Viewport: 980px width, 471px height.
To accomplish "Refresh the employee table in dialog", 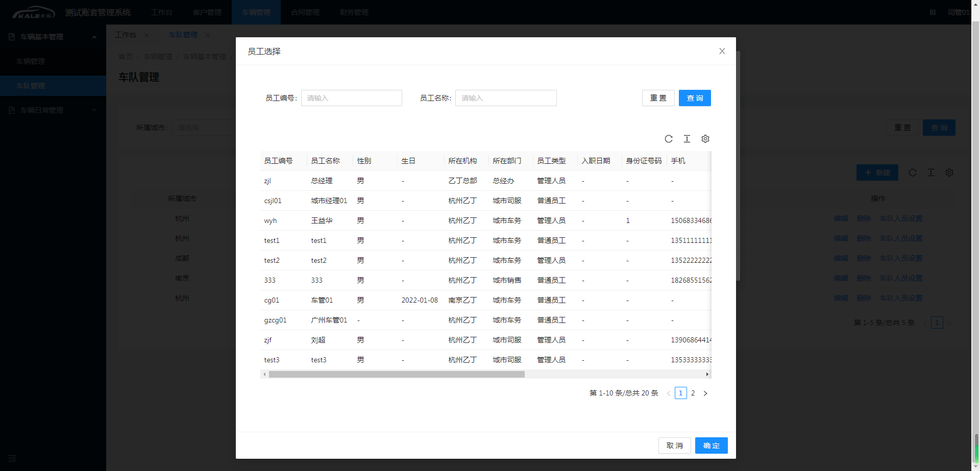I will pyautogui.click(x=669, y=139).
